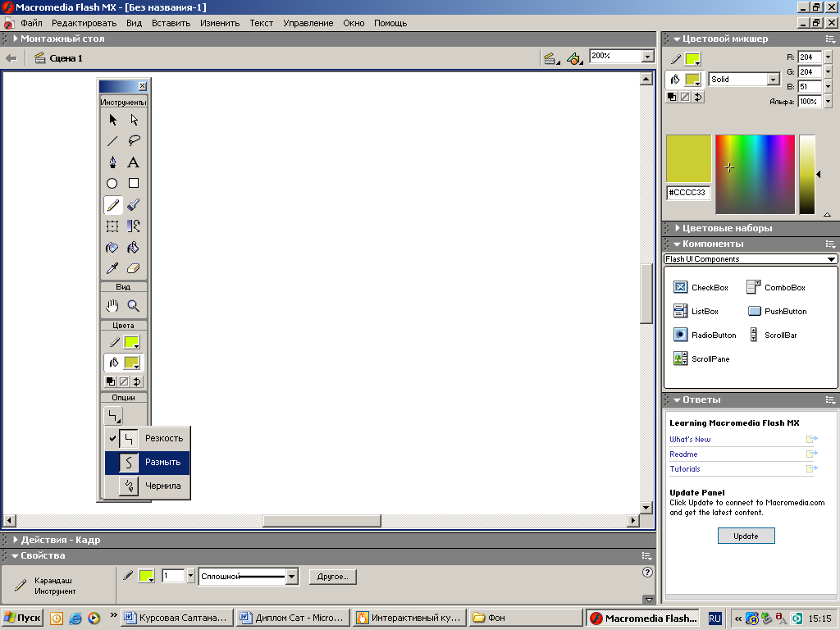Click Color Mixer default colors button
The height and width of the screenshot is (630, 840).
click(671, 97)
